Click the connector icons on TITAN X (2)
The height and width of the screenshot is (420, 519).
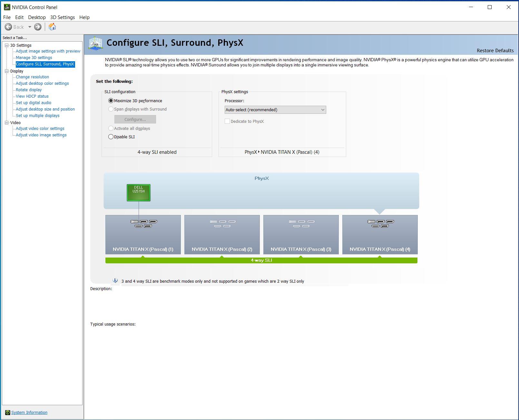(222, 224)
